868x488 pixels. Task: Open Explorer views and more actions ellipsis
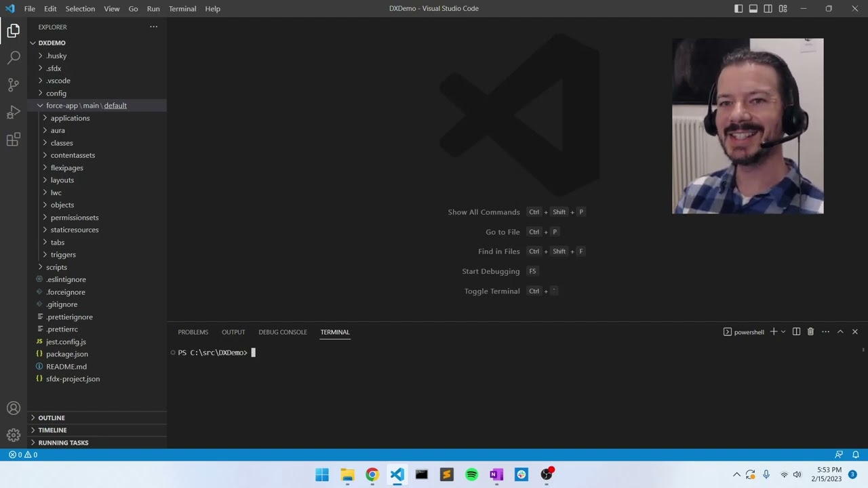(x=154, y=27)
